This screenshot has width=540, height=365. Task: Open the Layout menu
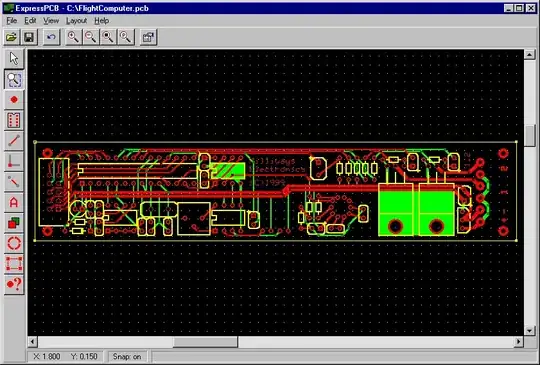coord(76,21)
